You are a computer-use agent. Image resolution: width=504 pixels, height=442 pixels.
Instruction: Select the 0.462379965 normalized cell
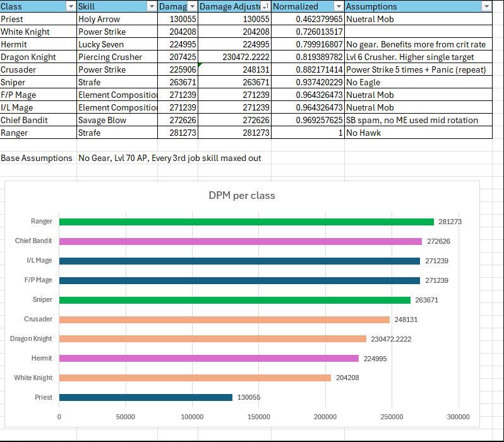[308, 19]
